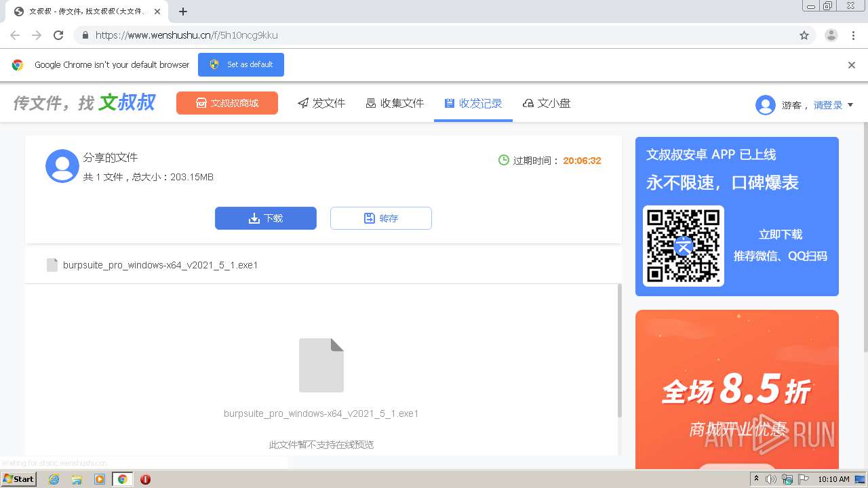This screenshot has width=868, height=488.
Task: Click the file name under the preview icon
Action: [x=321, y=413]
